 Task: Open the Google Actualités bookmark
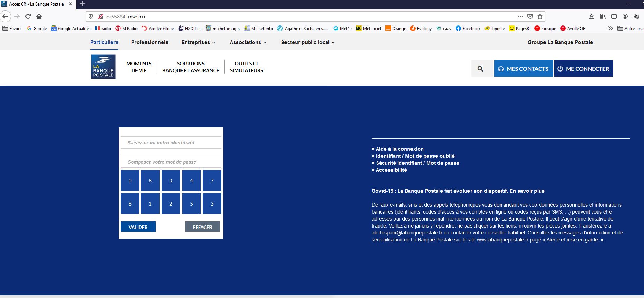71,28
